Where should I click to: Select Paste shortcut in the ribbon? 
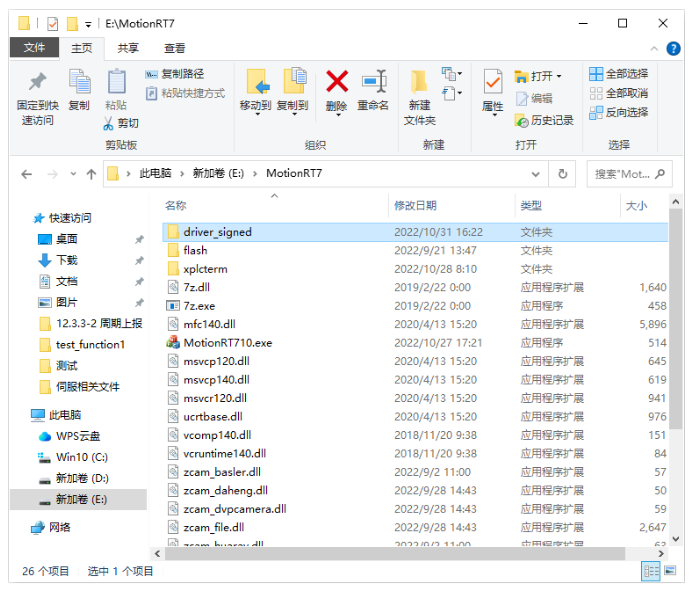click(185, 93)
